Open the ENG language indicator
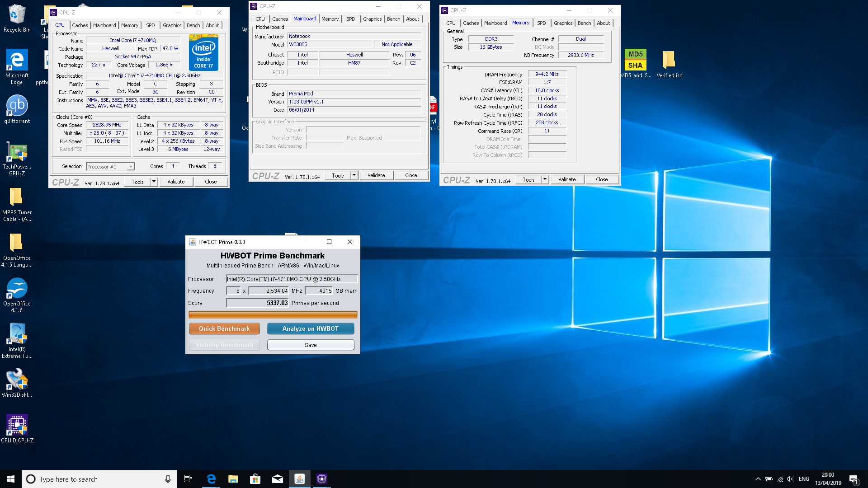868x488 pixels. pyautogui.click(x=804, y=479)
